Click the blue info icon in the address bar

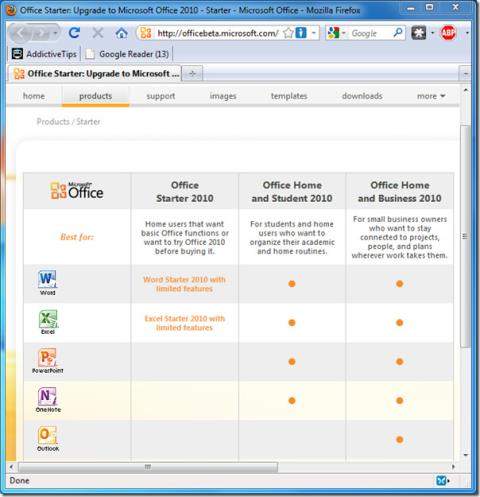pos(301,33)
